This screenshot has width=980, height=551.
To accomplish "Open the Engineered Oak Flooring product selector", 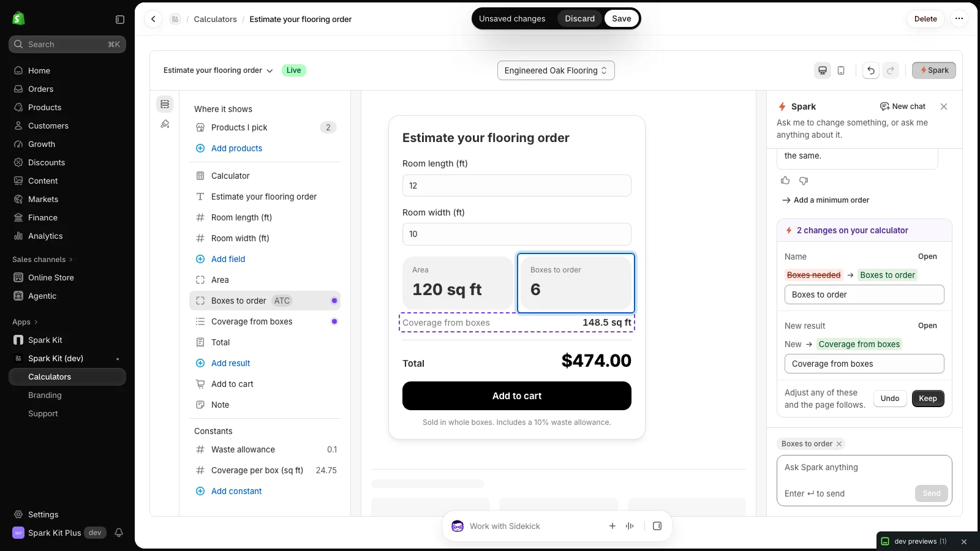I will (x=556, y=70).
